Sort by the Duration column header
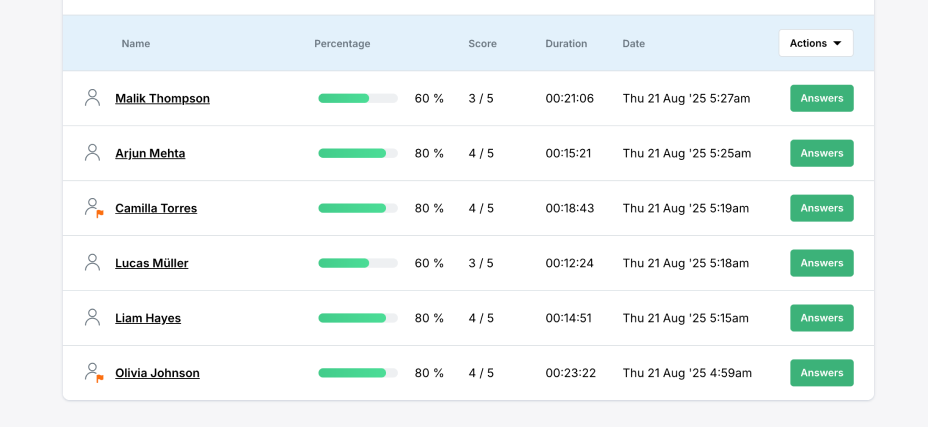The width and height of the screenshot is (928, 427). (566, 44)
